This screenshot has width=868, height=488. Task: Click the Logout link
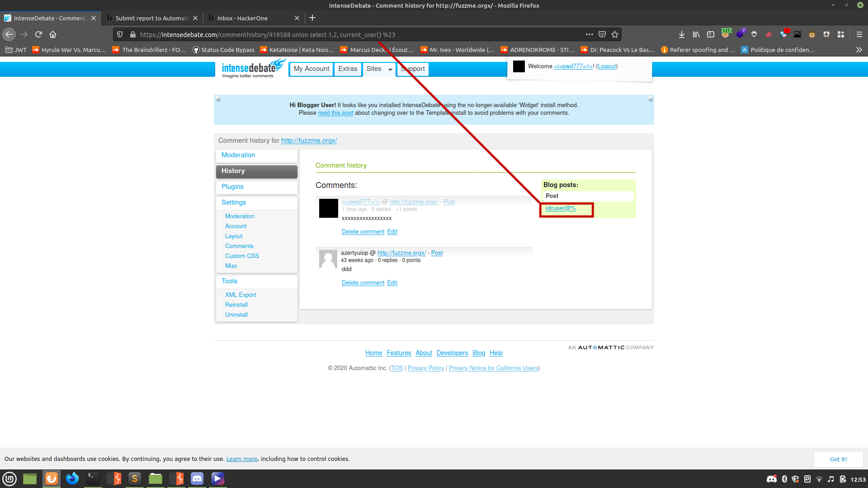point(606,66)
